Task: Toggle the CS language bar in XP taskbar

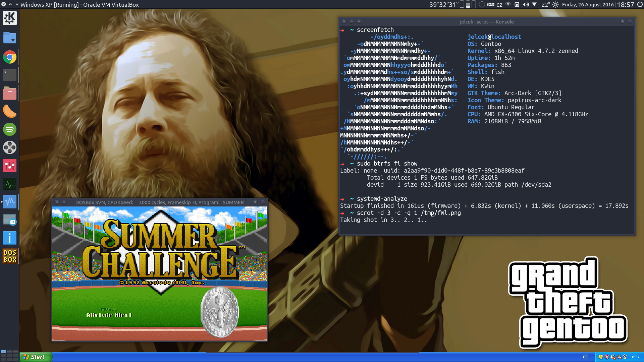Action: point(585,357)
